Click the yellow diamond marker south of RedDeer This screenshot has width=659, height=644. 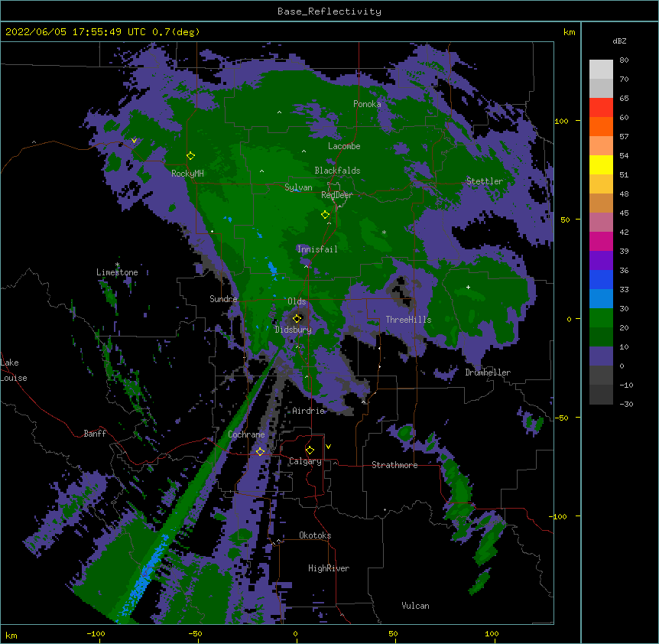click(x=325, y=215)
